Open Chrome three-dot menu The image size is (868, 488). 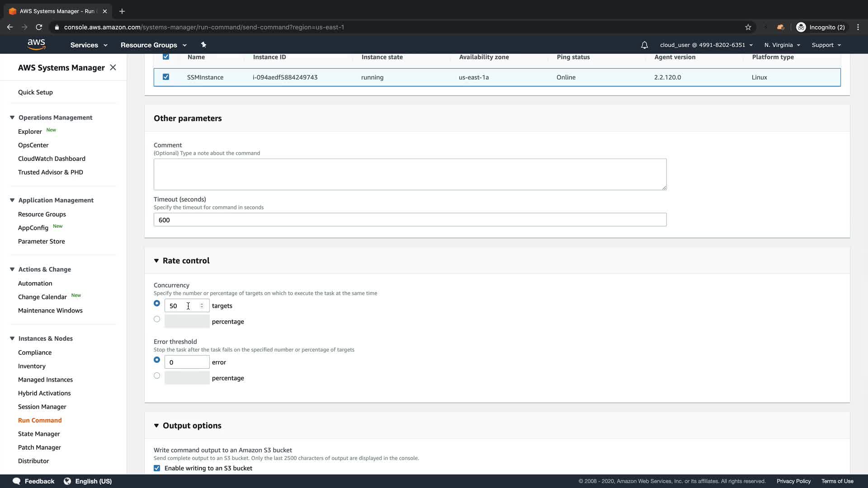coord(858,27)
